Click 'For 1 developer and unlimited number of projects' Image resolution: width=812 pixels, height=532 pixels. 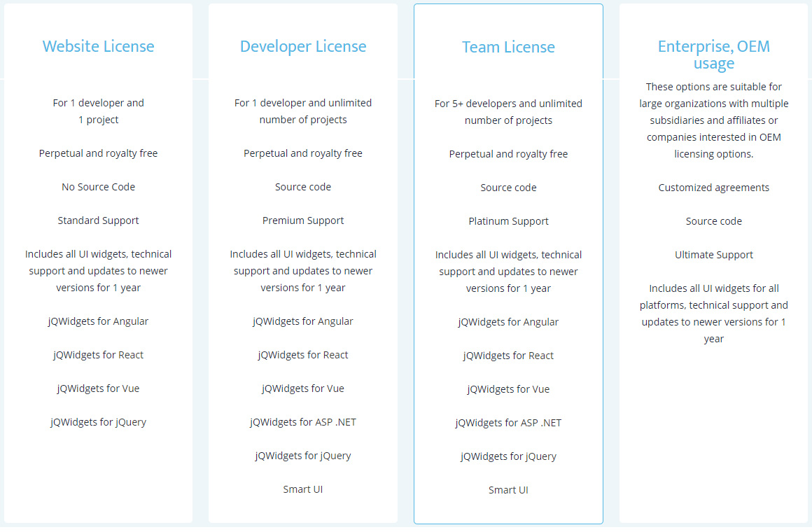tap(303, 111)
